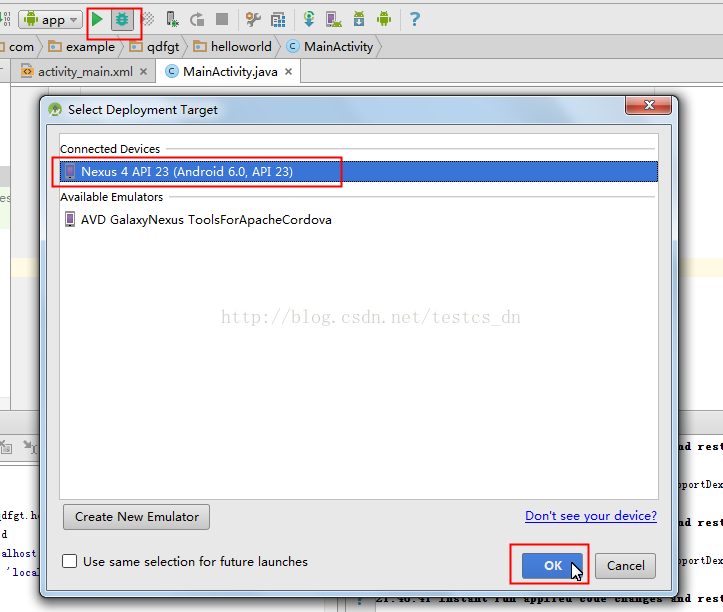Open the SDK Manager download icon
This screenshot has width=723, height=612.
[x=359, y=19]
